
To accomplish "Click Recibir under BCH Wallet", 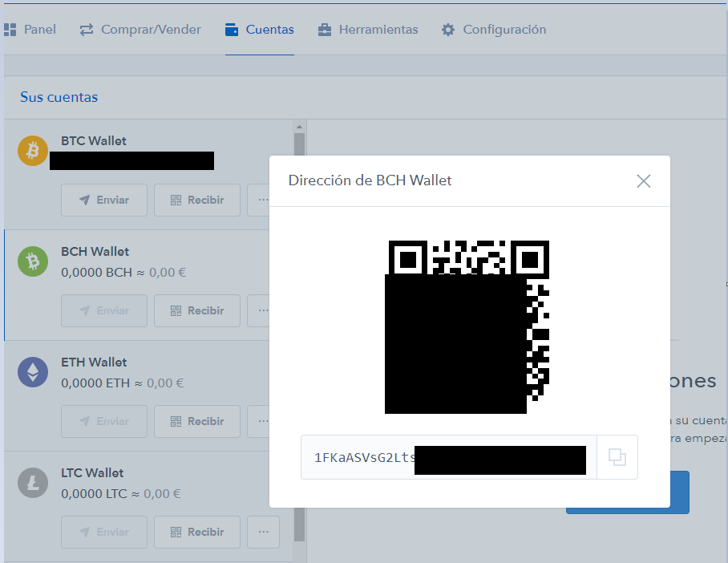I will [x=197, y=310].
